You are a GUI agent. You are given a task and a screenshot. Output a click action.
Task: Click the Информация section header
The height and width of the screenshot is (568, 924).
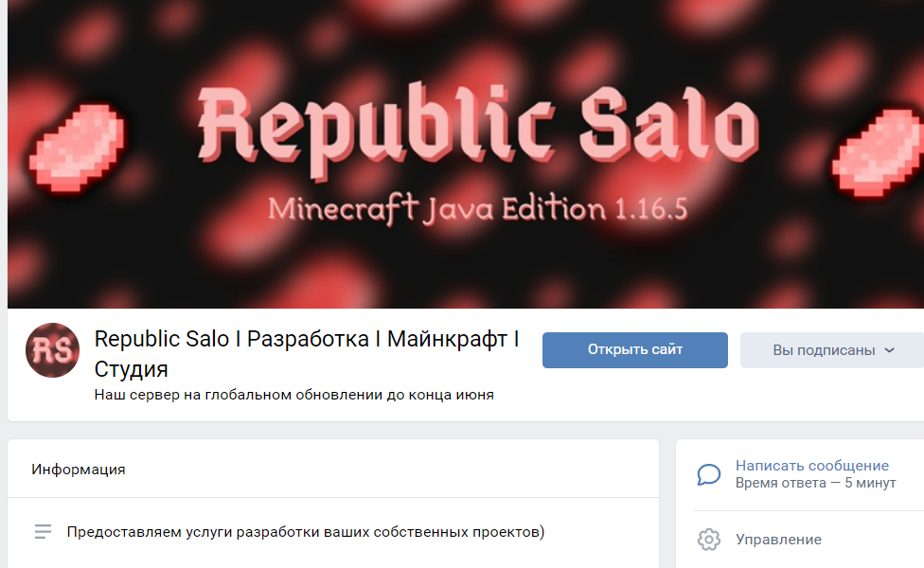click(79, 470)
